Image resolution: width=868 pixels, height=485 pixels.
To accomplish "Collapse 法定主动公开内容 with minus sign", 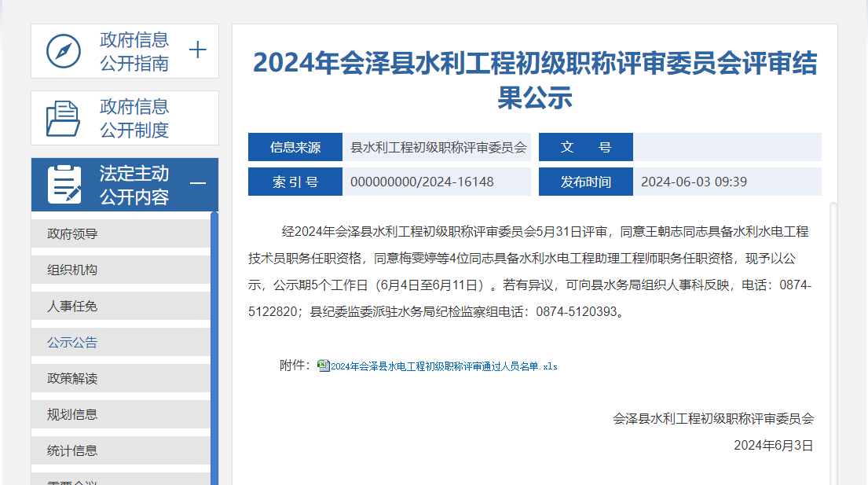I will point(198,184).
